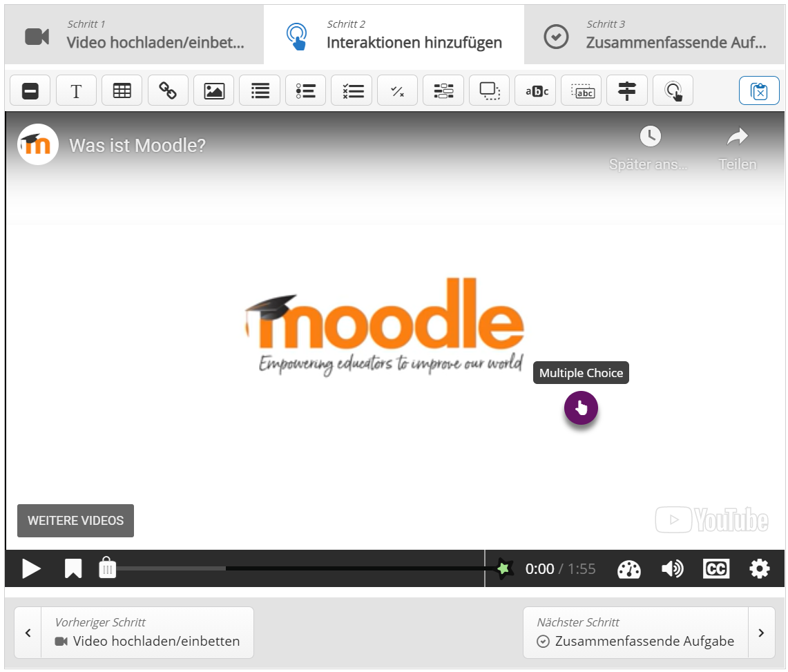Viewport: 788px width, 672px height.
Task: Select the Drag and Drop tool
Action: tap(489, 90)
